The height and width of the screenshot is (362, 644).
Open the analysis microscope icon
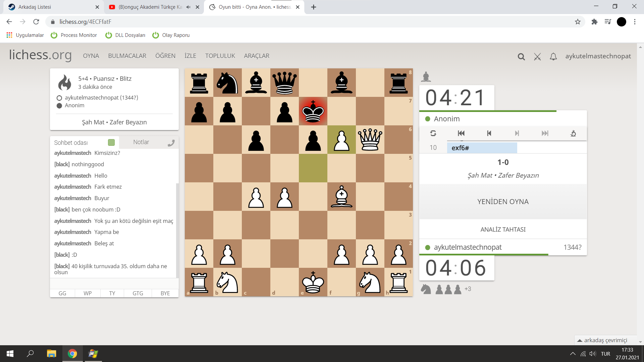[x=573, y=133]
